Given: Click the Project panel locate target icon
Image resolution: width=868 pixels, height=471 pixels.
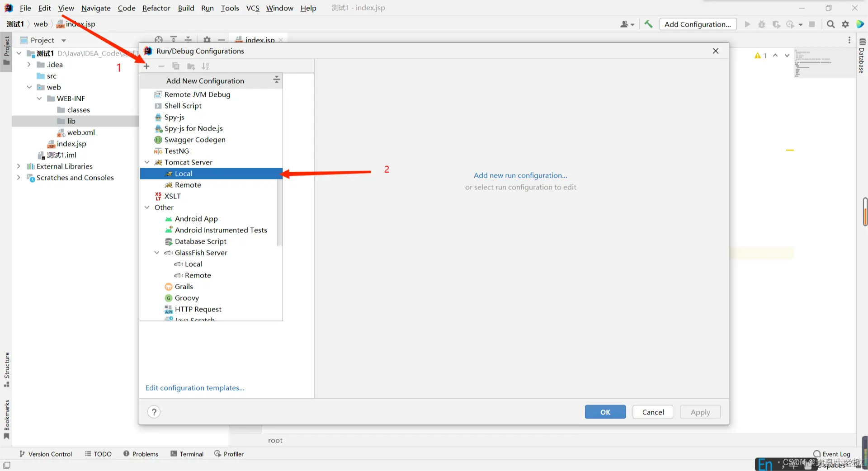Looking at the screenshot, I should click(159, 40).
